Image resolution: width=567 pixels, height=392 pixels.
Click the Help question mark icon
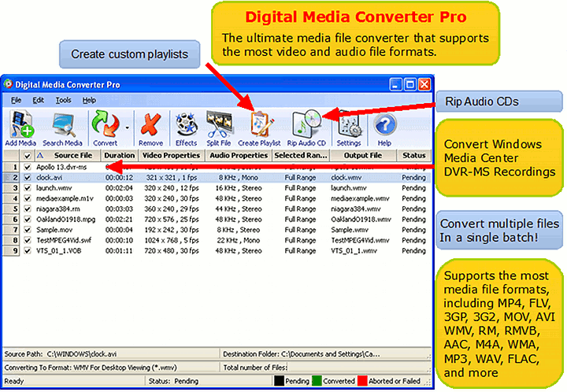pos(385,124)
